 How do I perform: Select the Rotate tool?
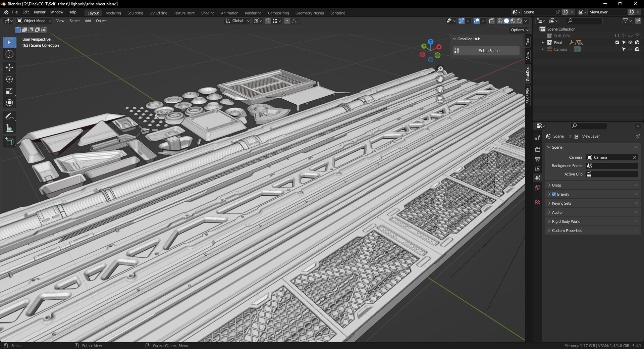9,80
